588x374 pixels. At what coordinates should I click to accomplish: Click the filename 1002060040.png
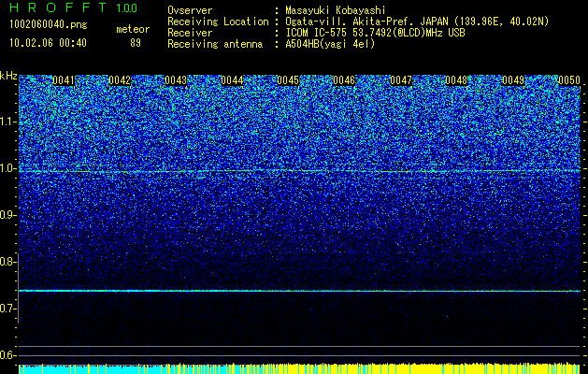(x=48, y=25)
